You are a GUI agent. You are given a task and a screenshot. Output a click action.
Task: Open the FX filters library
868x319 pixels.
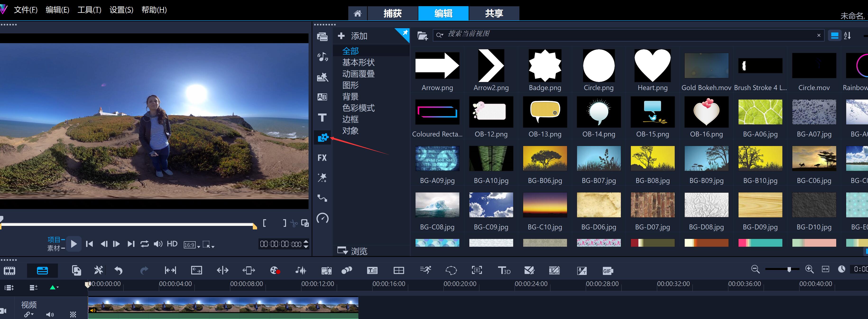[322, 158]
